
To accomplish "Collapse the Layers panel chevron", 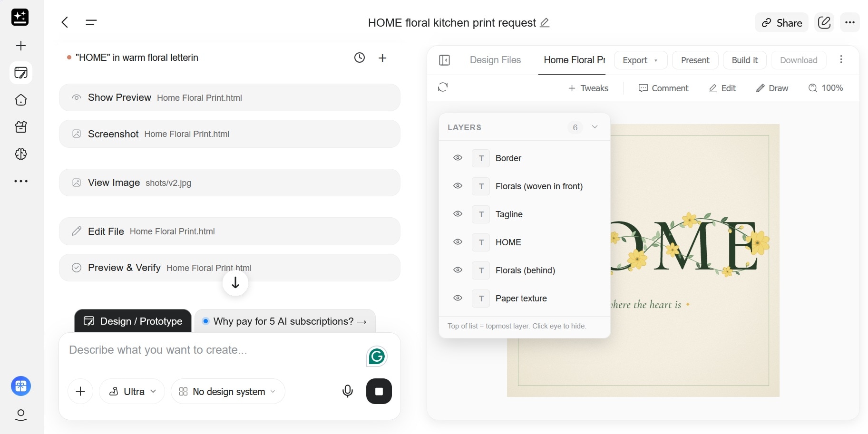I will click(x=595, y=127).
